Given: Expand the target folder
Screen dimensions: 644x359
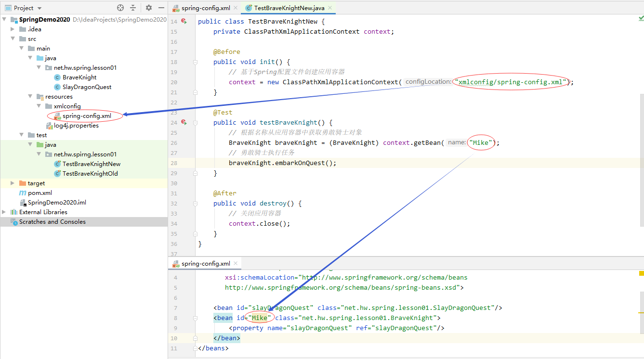Looking at the screenshot, I should [x=13, y=183].
